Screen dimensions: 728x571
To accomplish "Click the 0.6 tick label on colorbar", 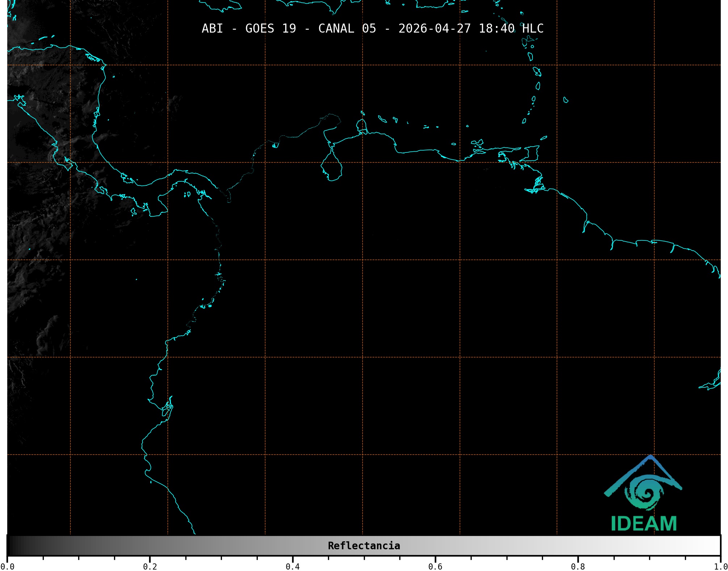I will (435, 566).
